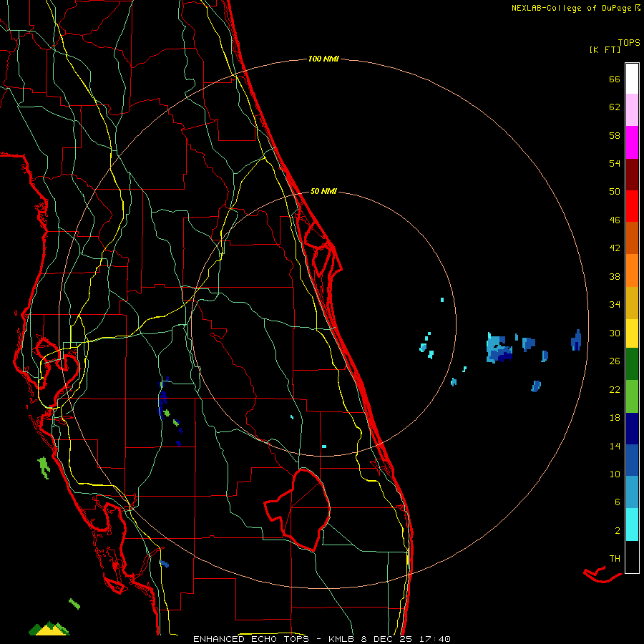This screenshot has width=644, height=644.
Task: Select the magenta swatch in the color scale
Action: tap(632, 142)
